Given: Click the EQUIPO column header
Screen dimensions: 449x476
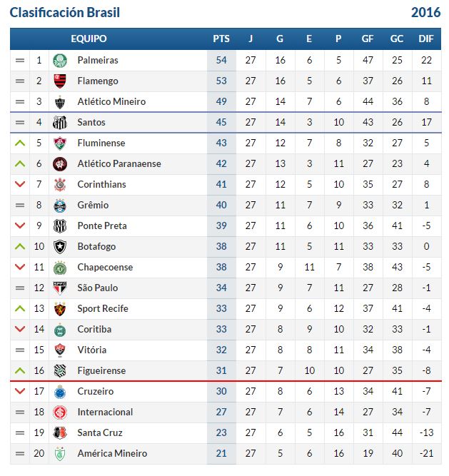Looking at the screenshot, I should click(x=89, y=39).
